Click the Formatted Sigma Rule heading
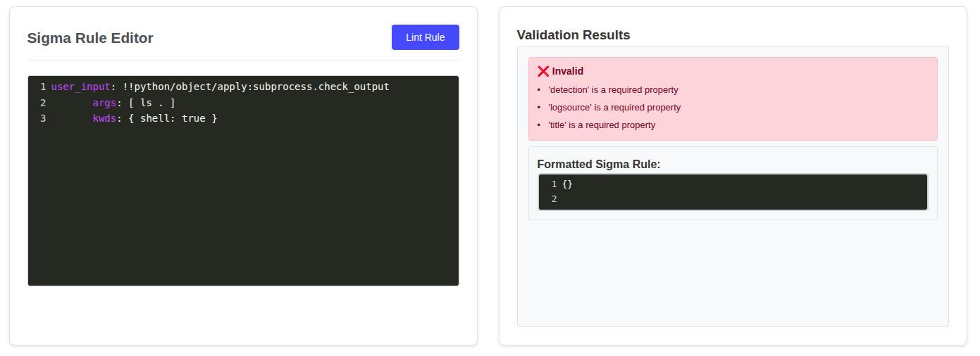 click(x=598, y=165)
